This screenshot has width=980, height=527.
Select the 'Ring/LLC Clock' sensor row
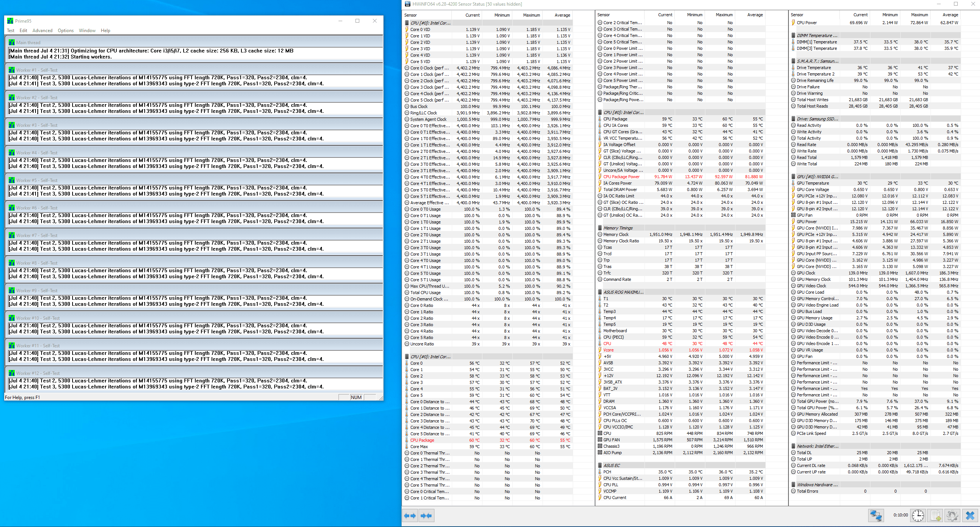pyautogui.click(x=488, y=113)
